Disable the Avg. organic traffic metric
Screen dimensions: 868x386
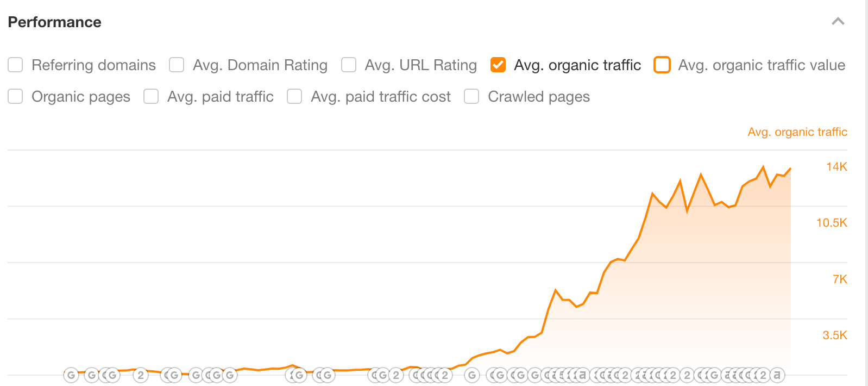pyautogui.click(x=498, y=65)
